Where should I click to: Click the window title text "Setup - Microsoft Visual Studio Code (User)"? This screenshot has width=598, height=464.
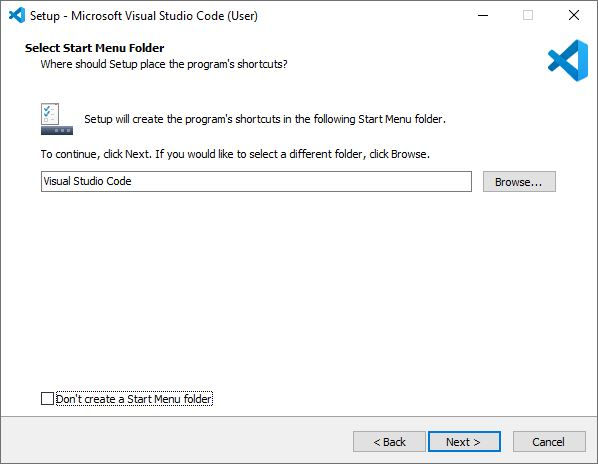pyautogui.click(x=144, y=16)
